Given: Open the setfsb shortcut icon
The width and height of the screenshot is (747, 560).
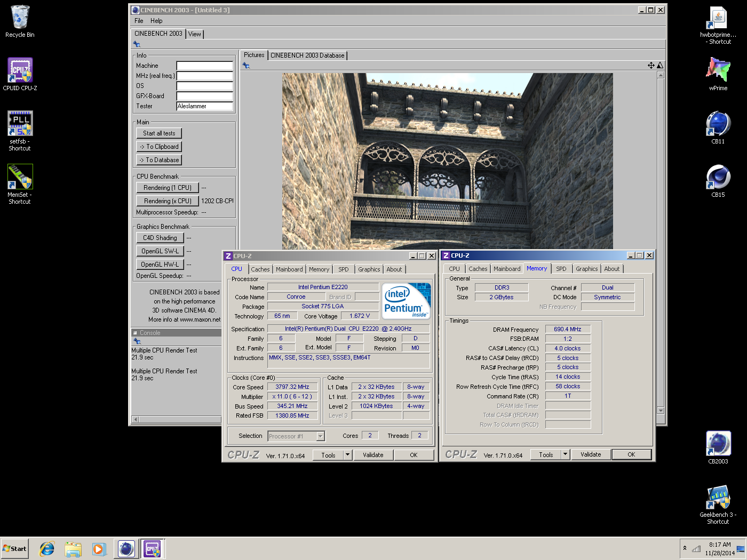Looking at the screenshot, I should pos(20,131).
